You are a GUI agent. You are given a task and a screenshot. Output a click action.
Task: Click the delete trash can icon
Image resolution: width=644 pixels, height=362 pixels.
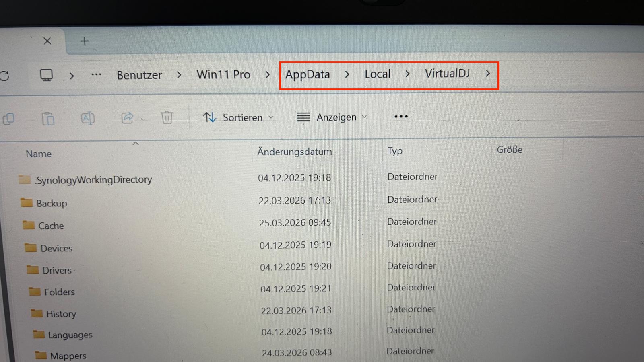[x=167, y=118]
